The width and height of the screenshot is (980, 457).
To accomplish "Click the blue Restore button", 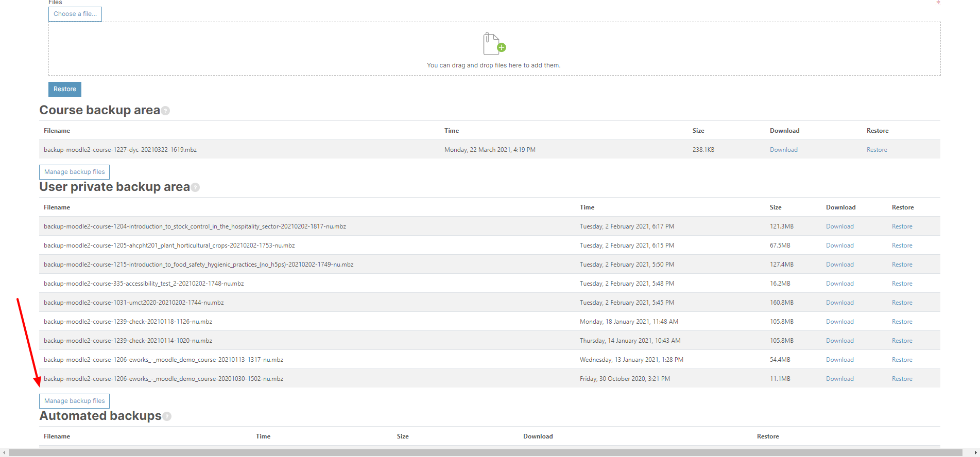I will pos(65,89).
